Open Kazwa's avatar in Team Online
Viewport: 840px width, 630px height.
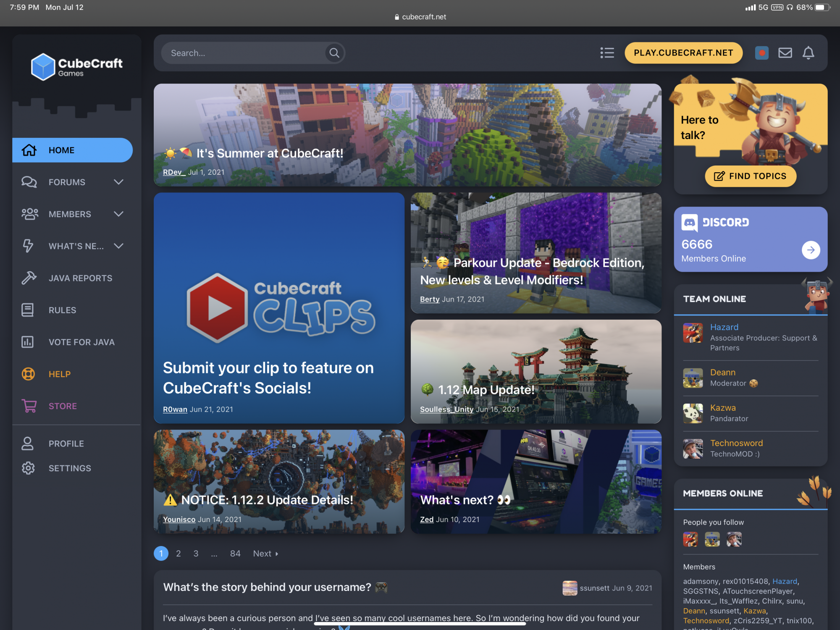coord(693,413)
